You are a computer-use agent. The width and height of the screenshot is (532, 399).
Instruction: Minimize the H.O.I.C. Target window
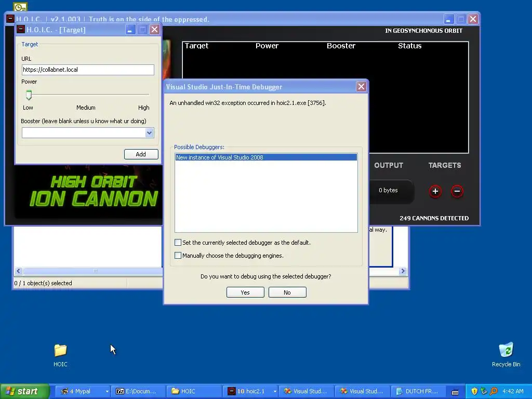pyautogui.click(x=130, y=30)
